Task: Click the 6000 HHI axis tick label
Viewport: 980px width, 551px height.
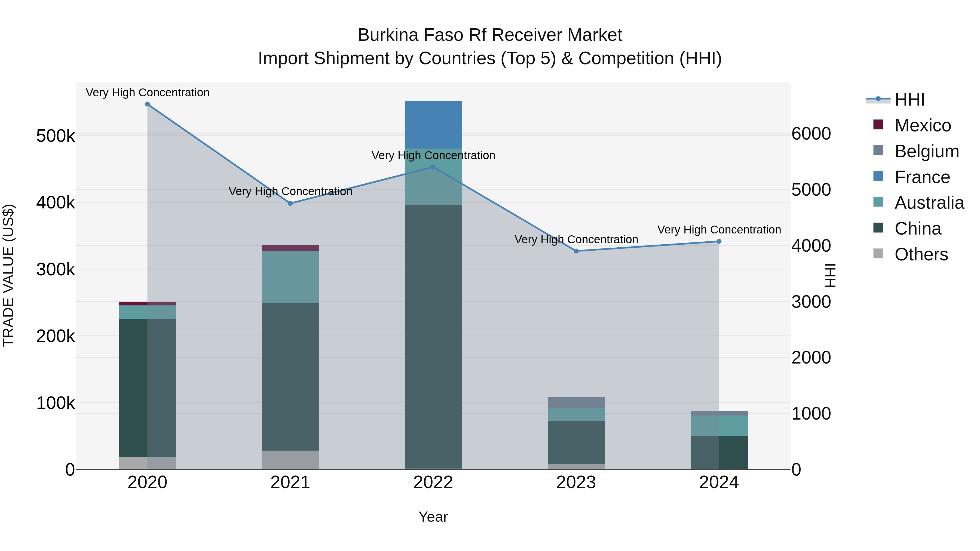Action: [x=811, y=134]
